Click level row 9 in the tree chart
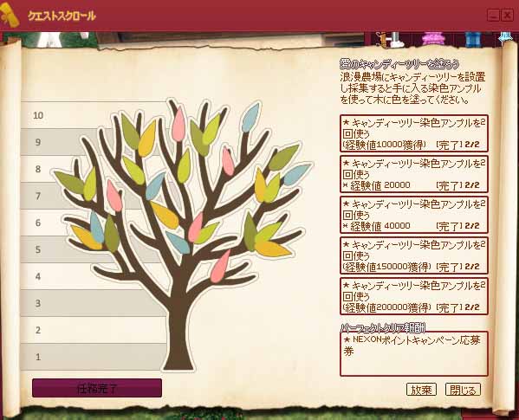Viewport: 519px width, 420px height. point(94,142)
